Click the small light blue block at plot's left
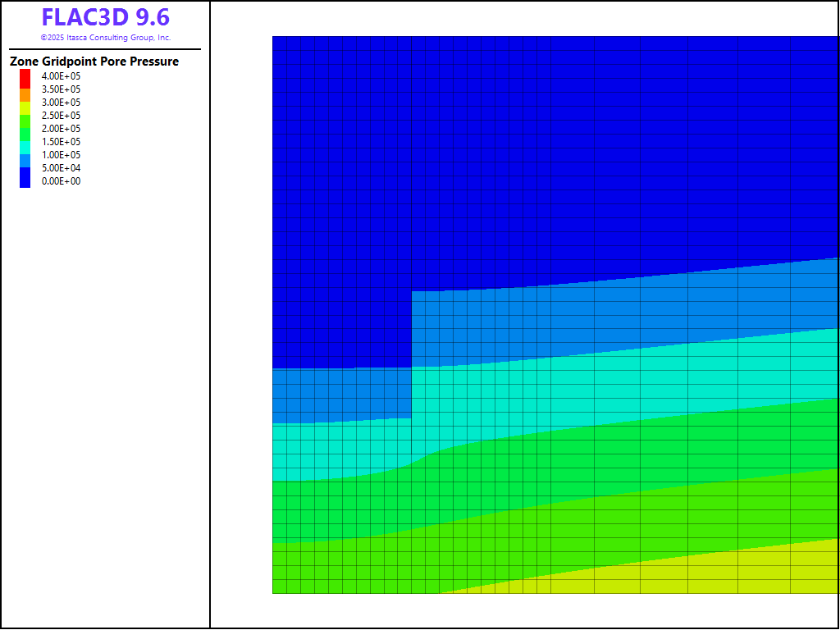The height and width of the screenshot is (630, 840). click(x=340, y=394)
